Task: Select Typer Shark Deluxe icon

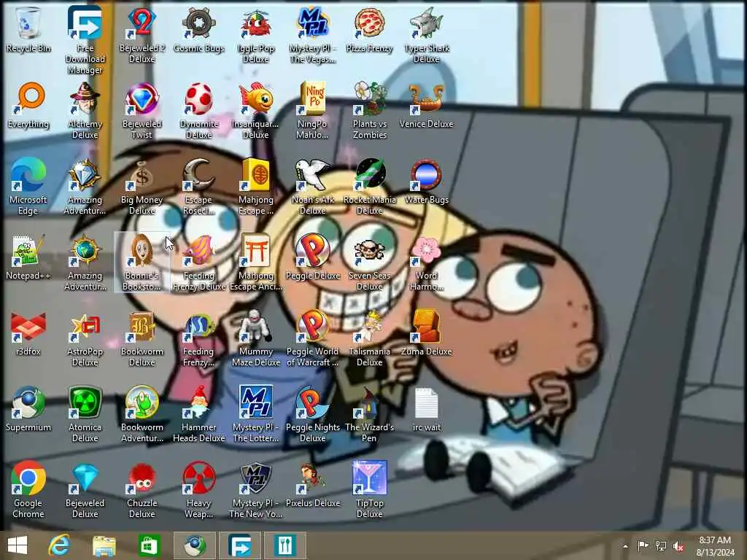Action: 426,35
